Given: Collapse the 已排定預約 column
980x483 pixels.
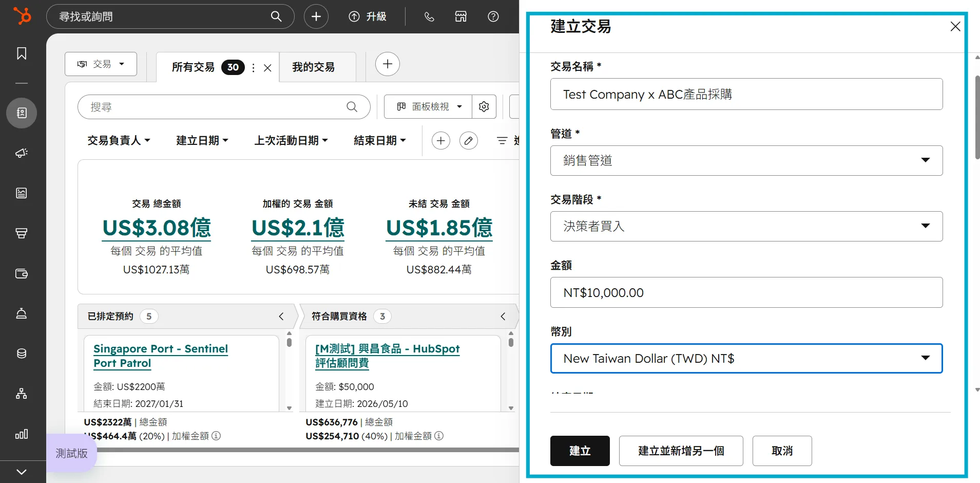Looking at the screenshot, I should [x=281, y=317].
